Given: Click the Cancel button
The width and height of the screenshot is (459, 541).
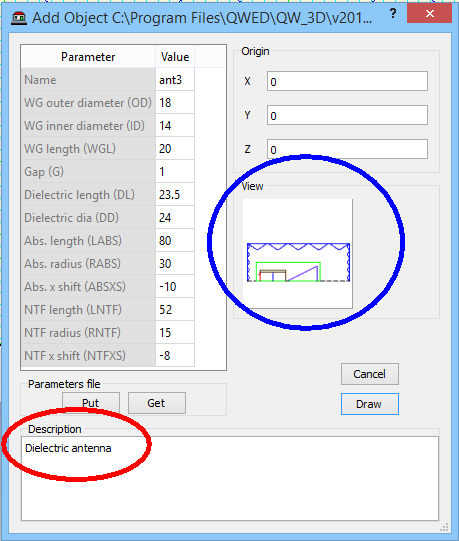Looking at the screenshot, I should pyautogui.click(x=370, y=374).
